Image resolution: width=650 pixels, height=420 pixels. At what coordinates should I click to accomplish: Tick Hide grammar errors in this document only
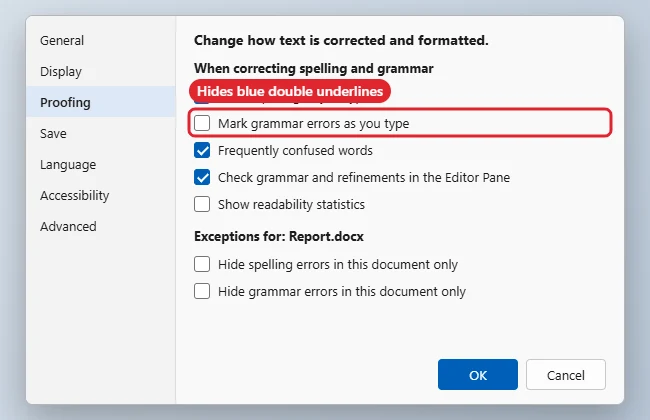[202, 291]
